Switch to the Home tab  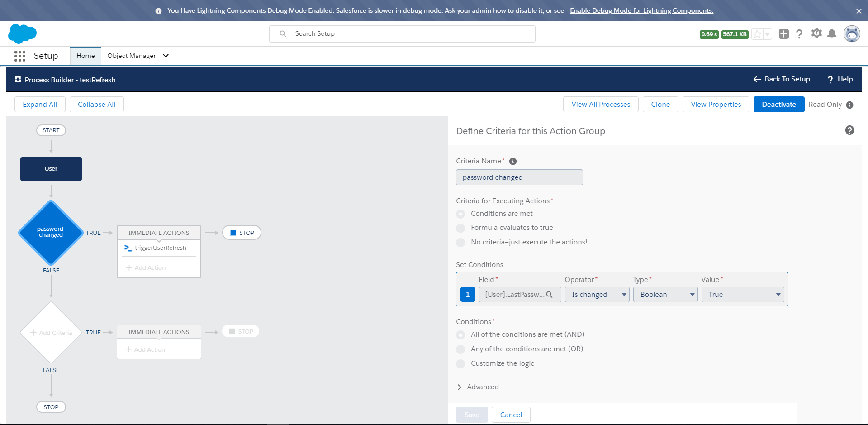85,56
